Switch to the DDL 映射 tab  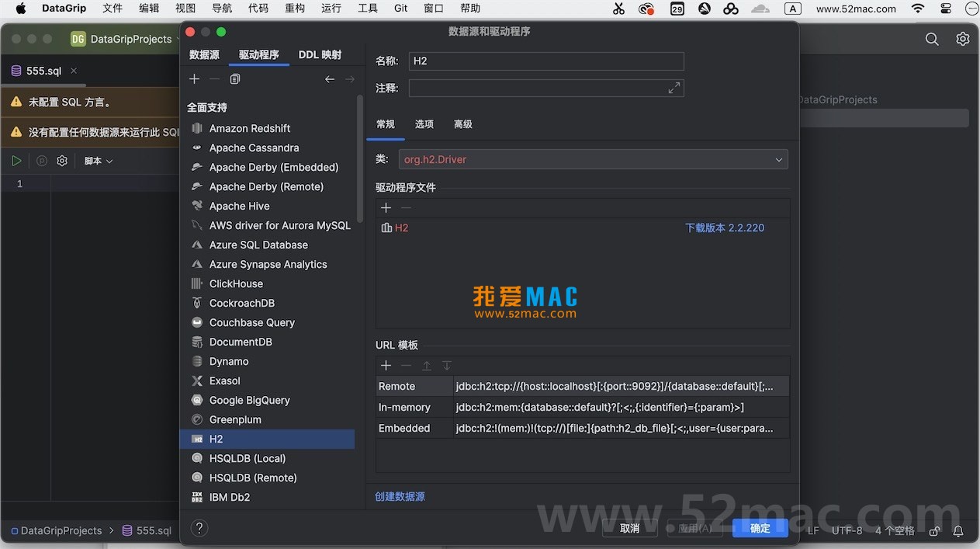pos(320,55)
